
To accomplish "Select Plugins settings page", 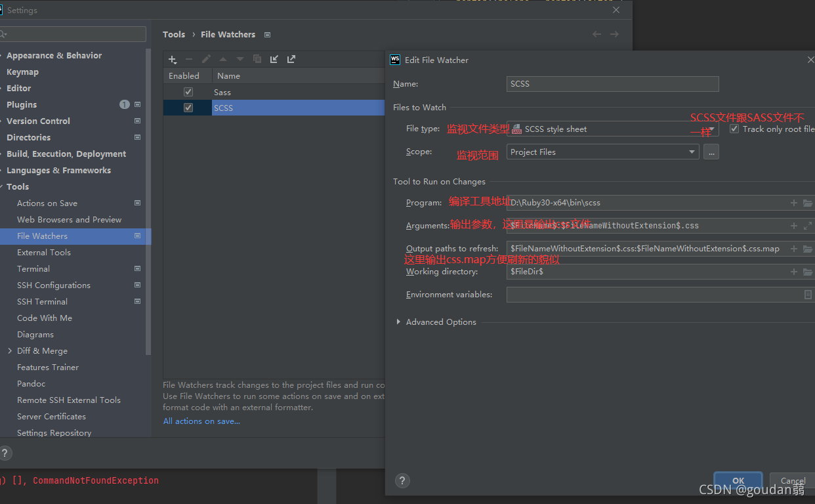I will pyautogui.click(x=22, y=104).
